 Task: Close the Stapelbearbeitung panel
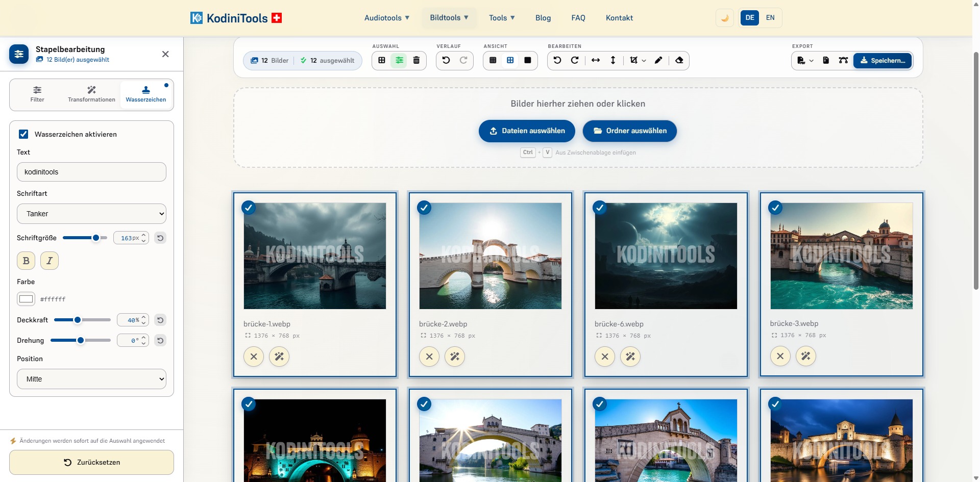[165, 54]
